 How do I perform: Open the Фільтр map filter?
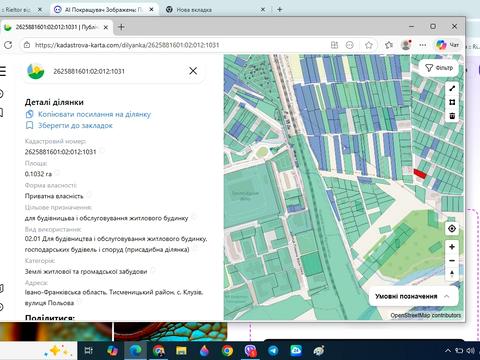pyautogui.click(x=439, y=68)
